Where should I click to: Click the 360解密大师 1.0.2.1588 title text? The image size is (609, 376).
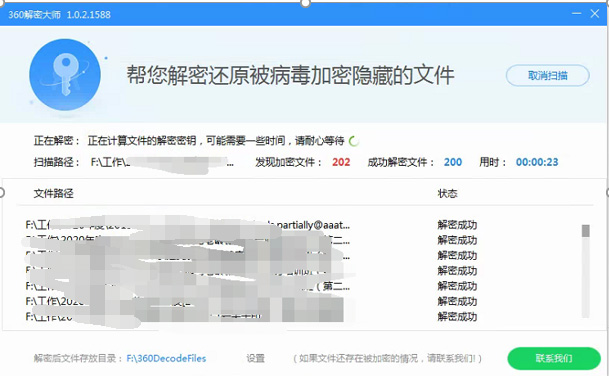click(59, 15)
